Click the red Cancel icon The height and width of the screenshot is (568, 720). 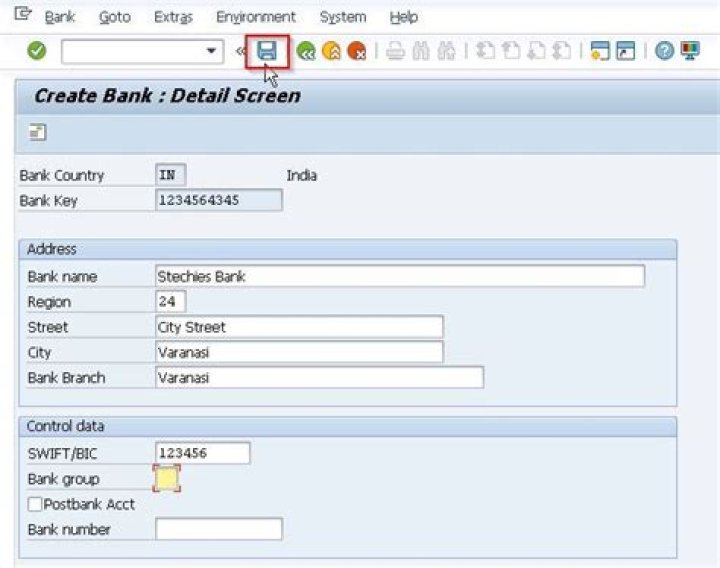357,51
